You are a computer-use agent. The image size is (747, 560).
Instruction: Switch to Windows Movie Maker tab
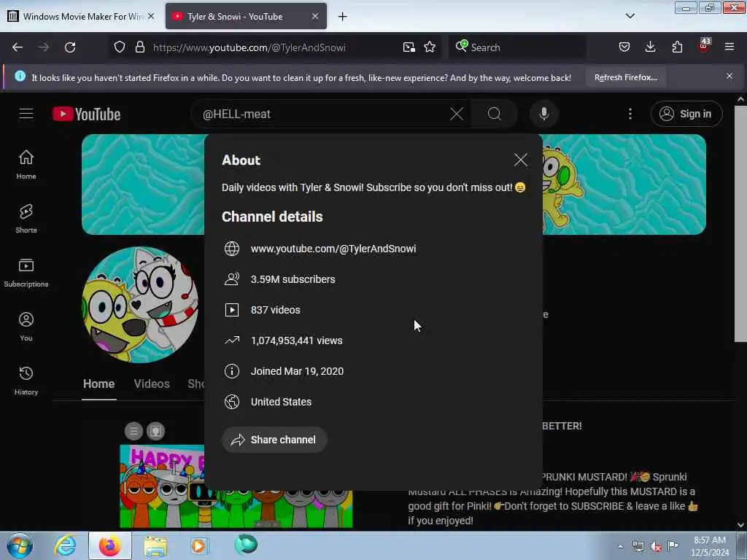click(82, 17)
